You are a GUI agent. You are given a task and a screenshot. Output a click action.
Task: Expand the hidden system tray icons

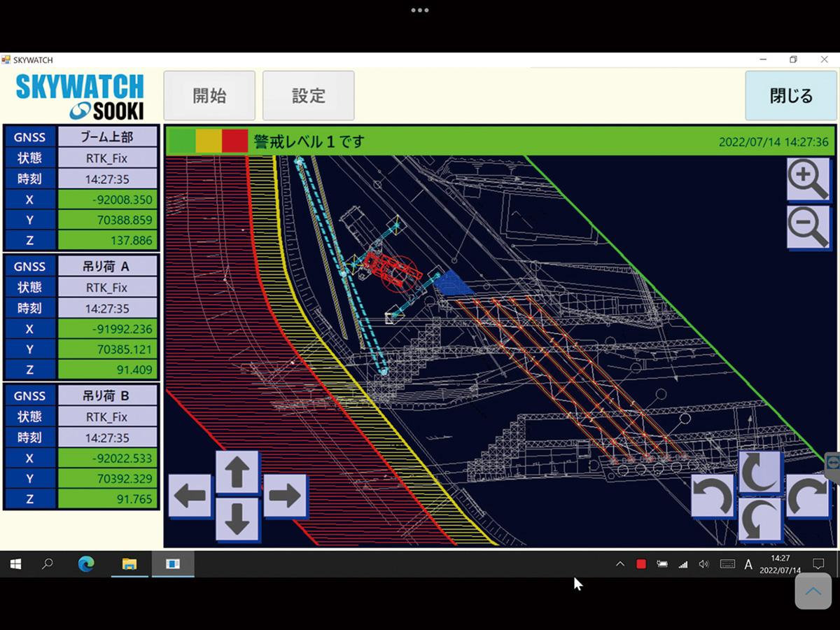[x=619, y=564]
